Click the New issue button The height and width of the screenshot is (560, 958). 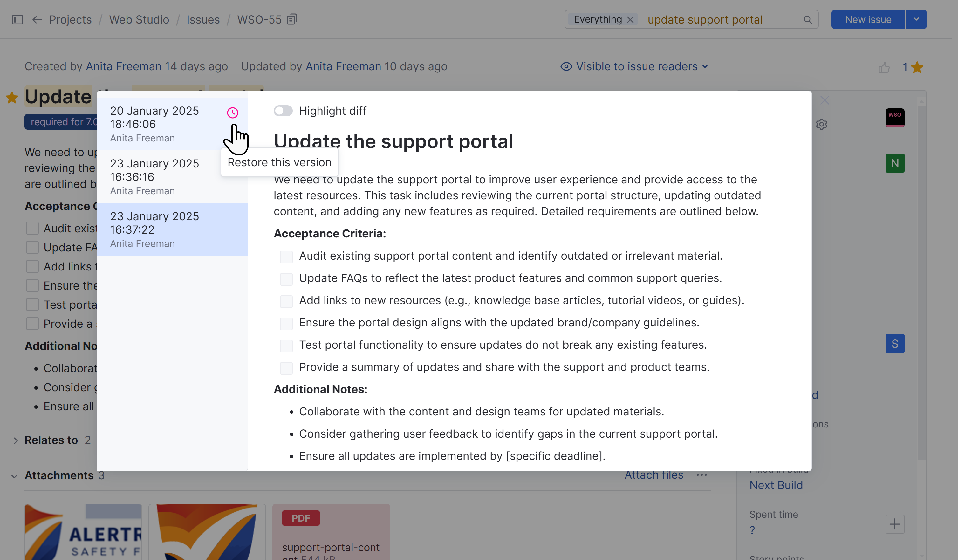coord(868,19)
